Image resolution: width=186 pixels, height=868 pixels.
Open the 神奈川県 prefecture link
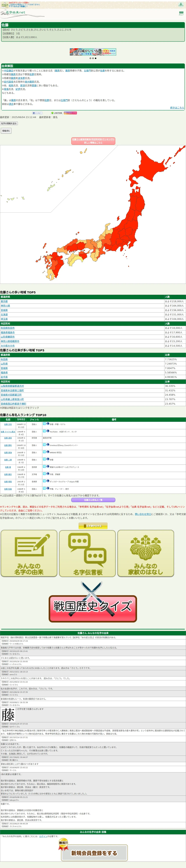[5, 306]
